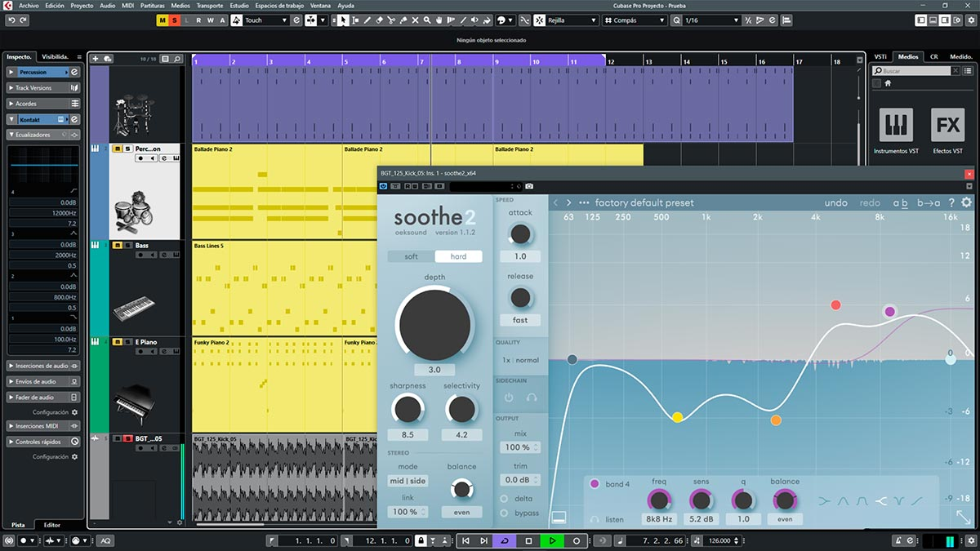Viewport: 980px width, 551px height.
Task: Click the soothe2 help question mark
Action: pos(951,202)
